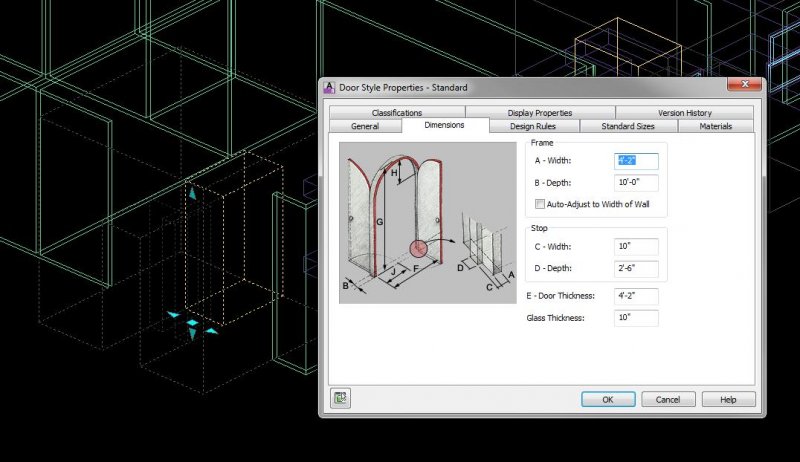The width and height of the screenshot is (800, 462).
Task: Confirm with the OK button
Action: click(x=608, y=399)
